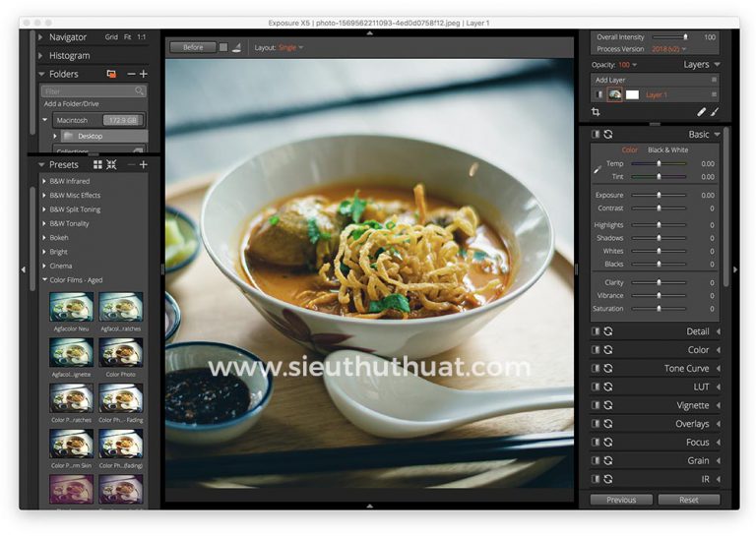
Task: Click the Add Layer label
Action: 610,80
